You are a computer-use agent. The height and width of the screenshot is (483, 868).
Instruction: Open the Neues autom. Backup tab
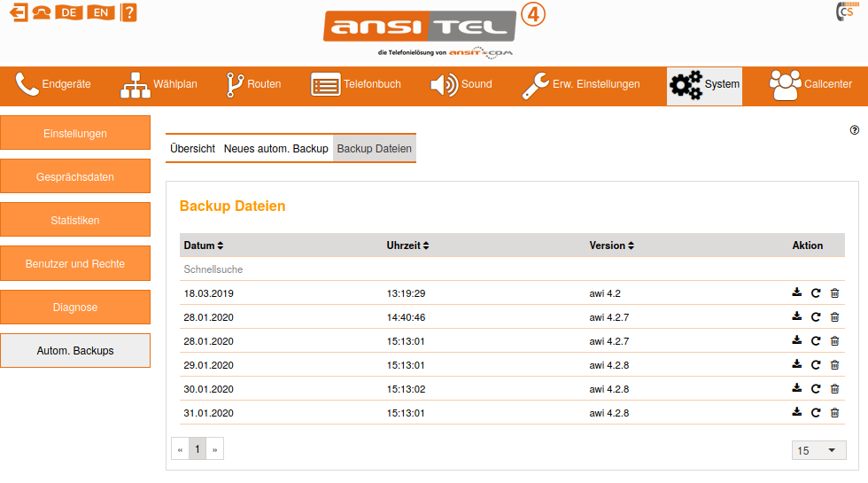point(275,149)
